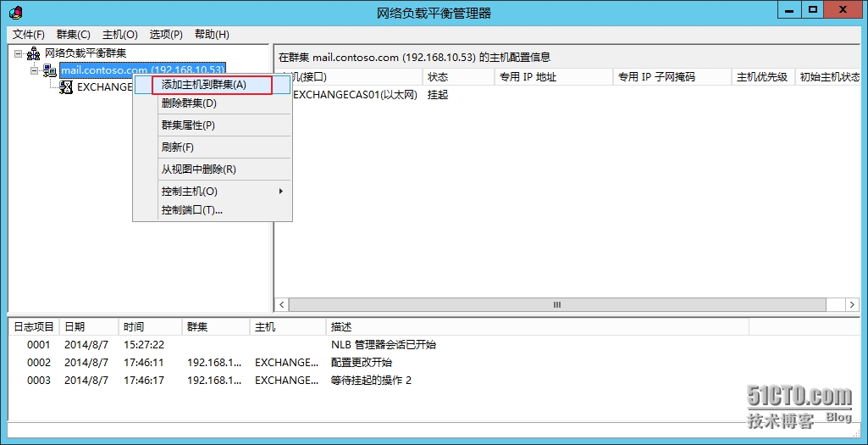Viewport: 868px width, 445px height.
Task: Open the 文件(F) menu
Action: click(28, 35)
